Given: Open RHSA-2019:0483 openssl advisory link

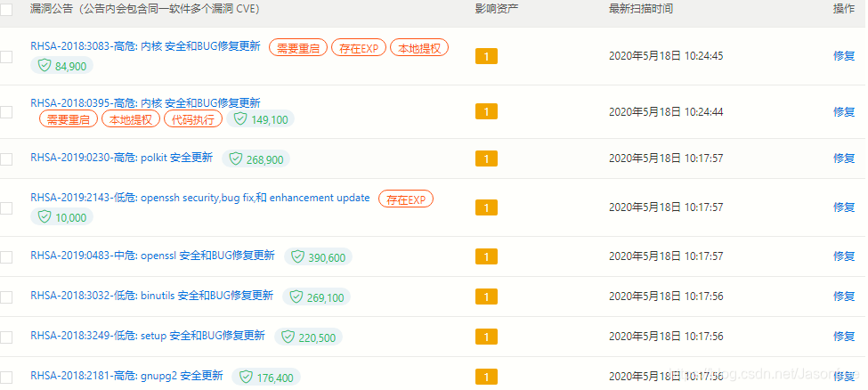Looking at the screenshot, I should [x=153, y=256].
